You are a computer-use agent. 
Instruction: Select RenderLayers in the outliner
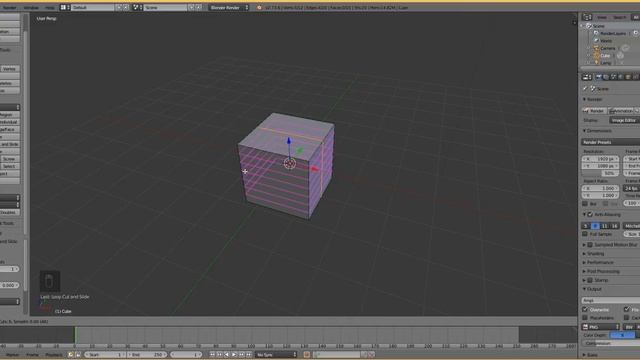point(613,33)
